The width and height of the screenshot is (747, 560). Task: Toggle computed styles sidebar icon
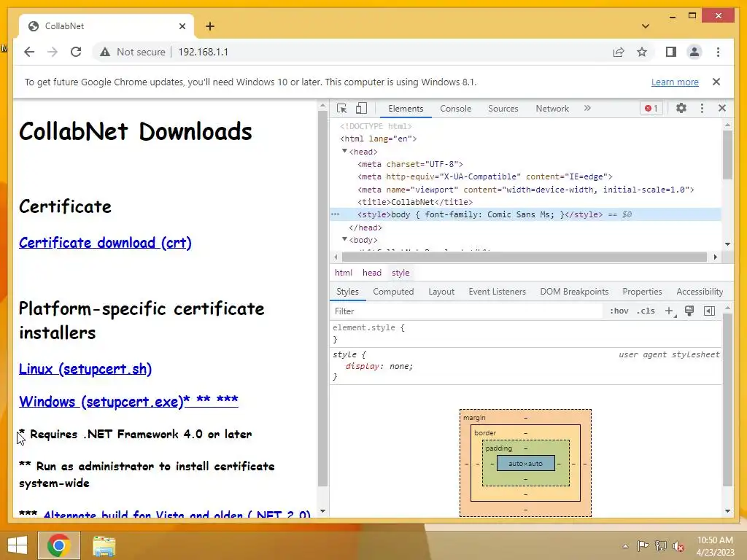tap(709, 311)
